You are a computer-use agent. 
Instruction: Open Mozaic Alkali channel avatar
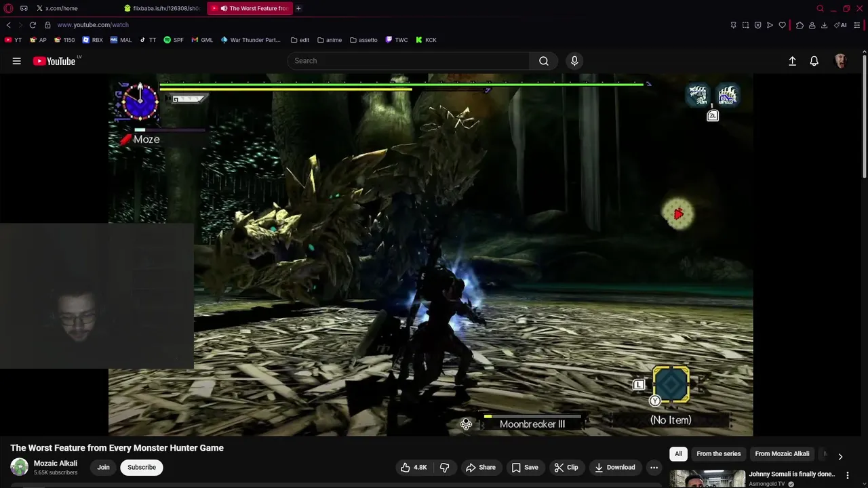click(19, 467)
